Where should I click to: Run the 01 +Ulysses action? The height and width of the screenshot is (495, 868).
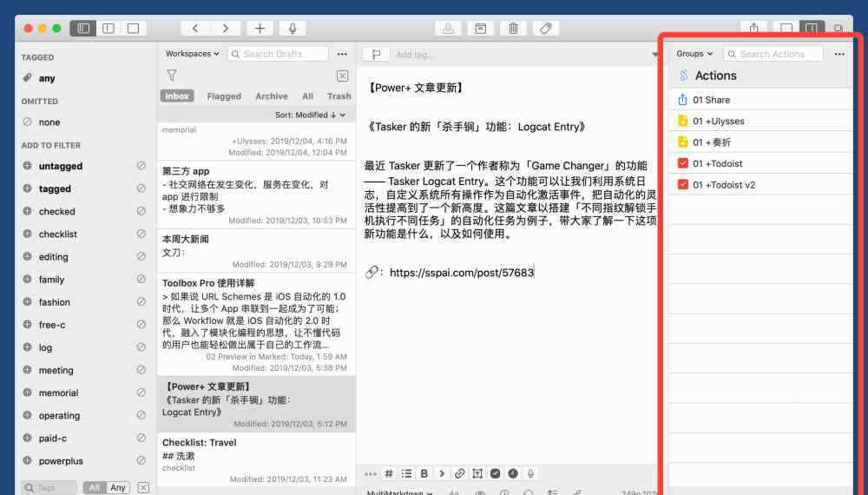760,121
